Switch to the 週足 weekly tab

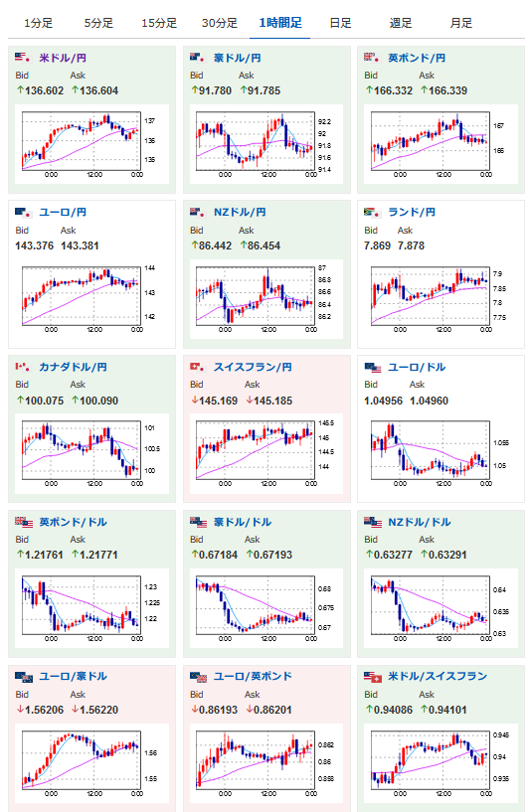point(401,23)
